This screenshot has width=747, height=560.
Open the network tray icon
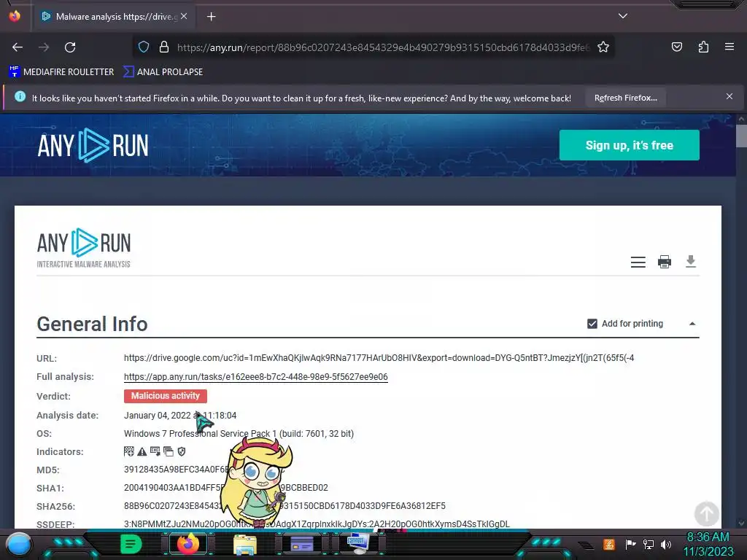point(649,544)
